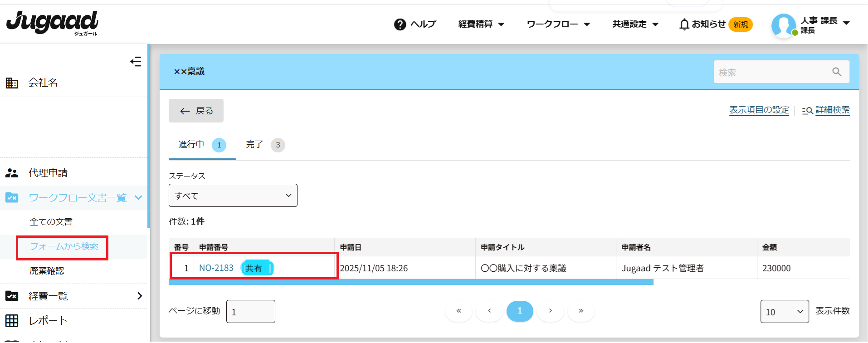Expand the 経費一覧 sidebar section
Viewport: 868px width, 343px height.
point(139,296)
